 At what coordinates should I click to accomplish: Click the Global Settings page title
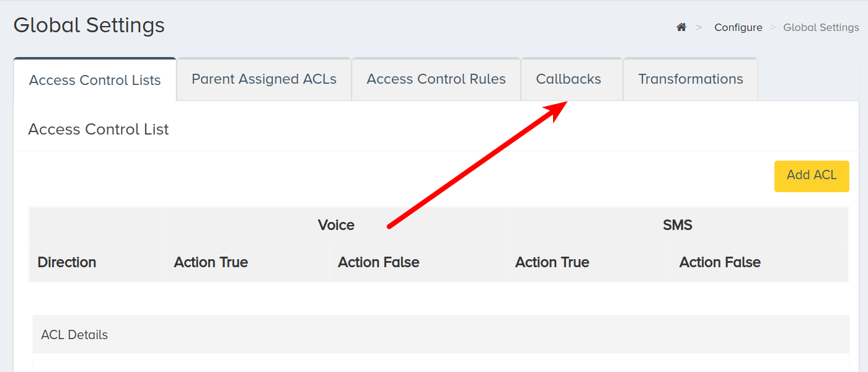point(89,25)
